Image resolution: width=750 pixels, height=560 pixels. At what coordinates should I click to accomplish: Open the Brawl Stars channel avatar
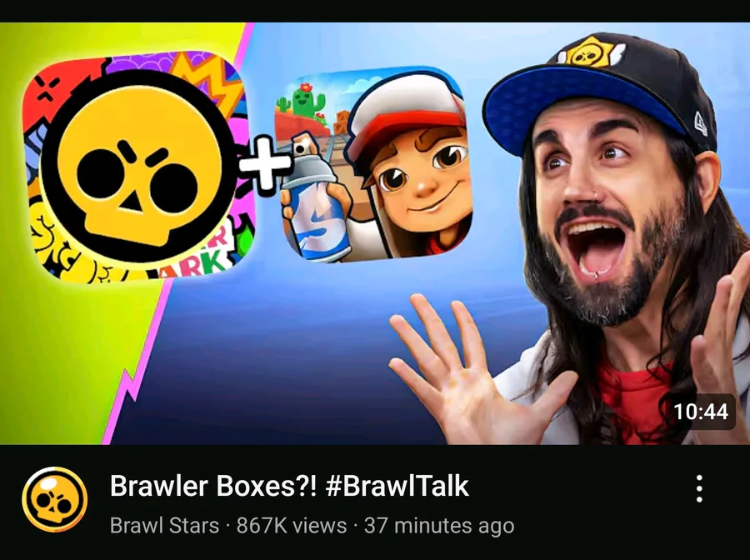point(54,500)
